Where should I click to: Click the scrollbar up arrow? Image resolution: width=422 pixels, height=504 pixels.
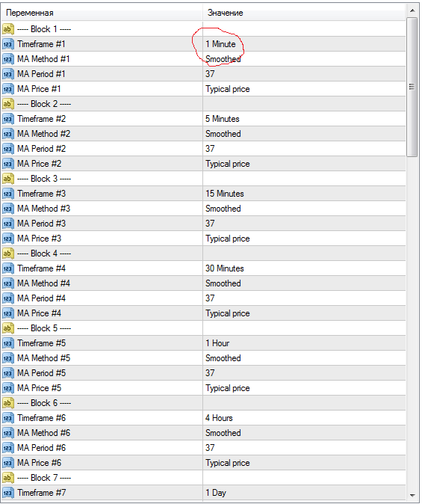point(412,11)
